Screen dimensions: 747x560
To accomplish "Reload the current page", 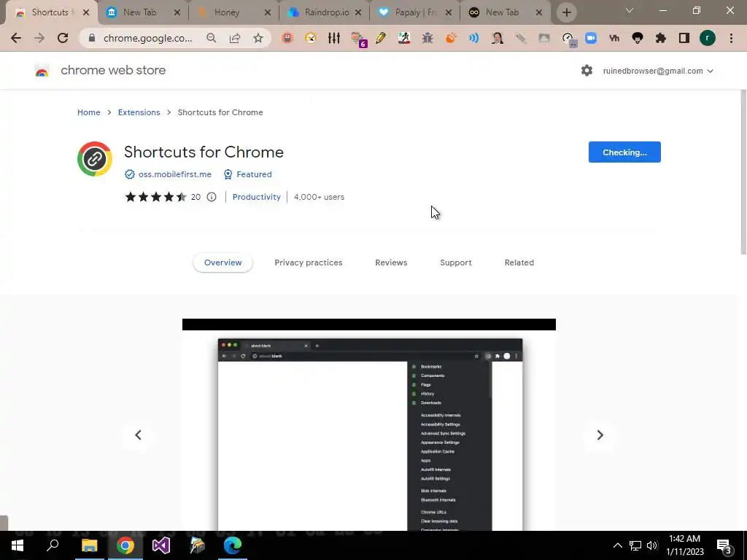I will point(63,38).
